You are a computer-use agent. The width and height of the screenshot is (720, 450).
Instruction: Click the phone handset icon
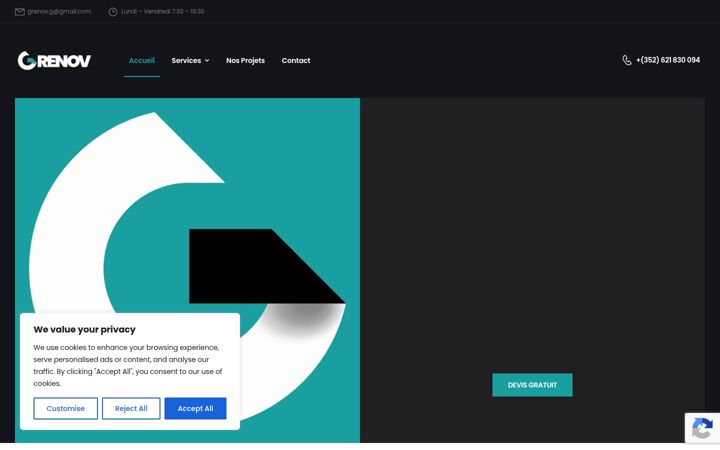[627, 60]
